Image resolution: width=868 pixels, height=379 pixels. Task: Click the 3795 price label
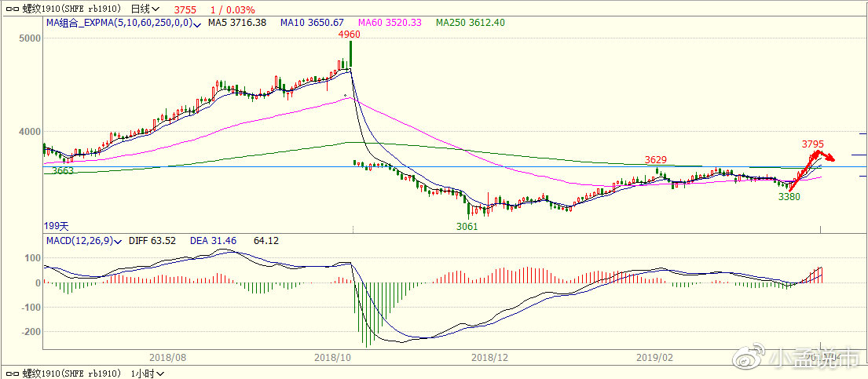813,144
